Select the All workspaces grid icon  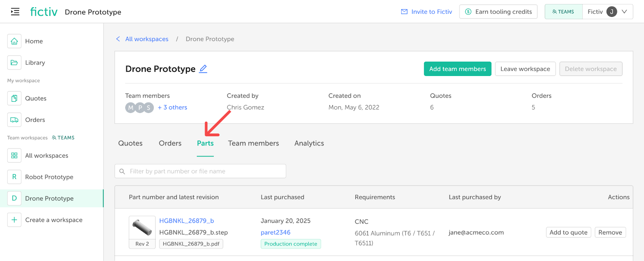[14, 156]
